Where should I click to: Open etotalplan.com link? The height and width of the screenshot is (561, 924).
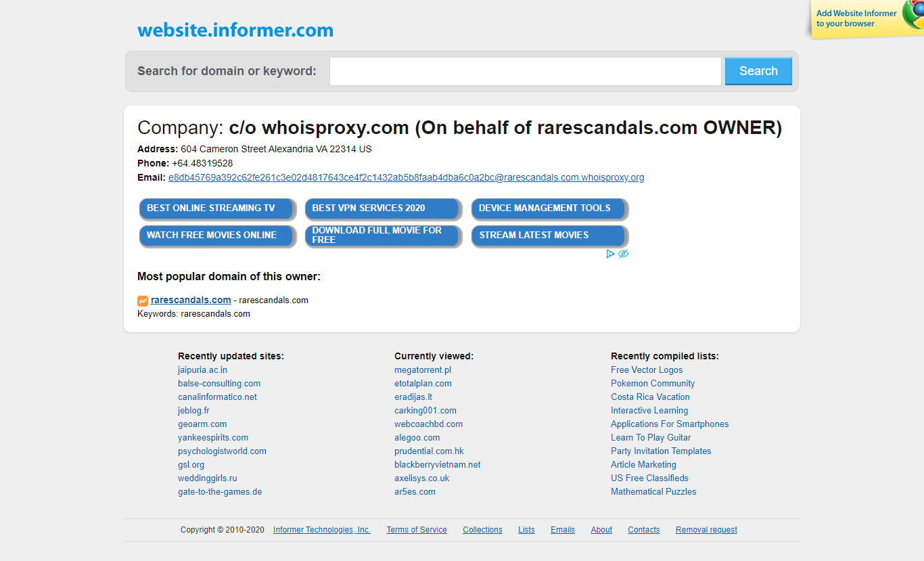coord(423,384)
